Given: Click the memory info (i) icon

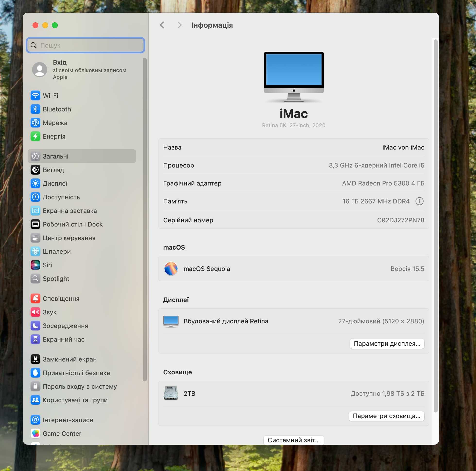Looking at the screenshot, I should pos(419,201).
